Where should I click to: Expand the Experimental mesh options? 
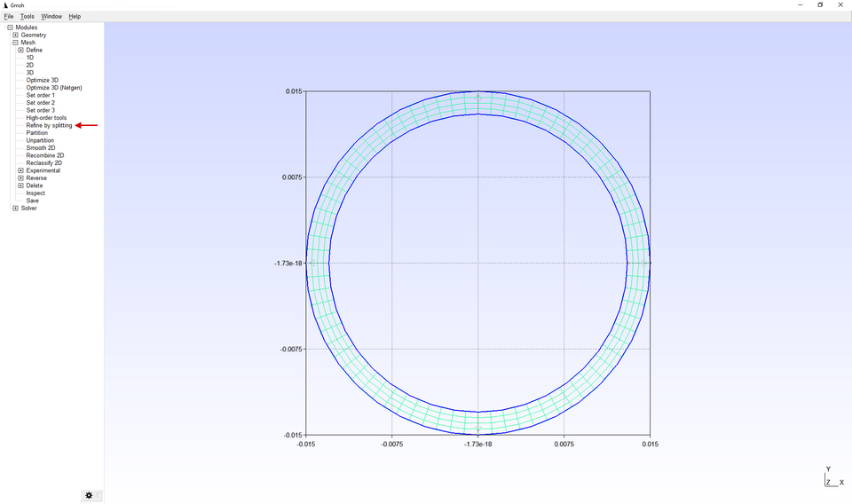click(x=20, y=170)
